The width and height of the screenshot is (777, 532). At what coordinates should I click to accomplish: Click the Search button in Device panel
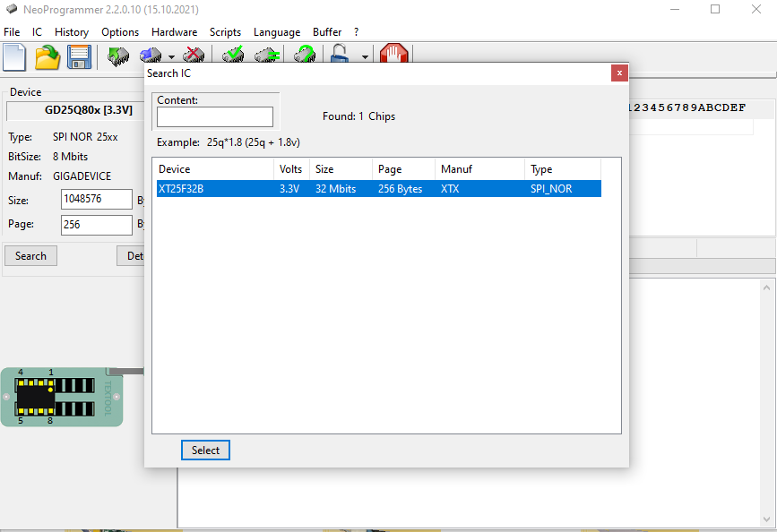click(x=30, y=255)
